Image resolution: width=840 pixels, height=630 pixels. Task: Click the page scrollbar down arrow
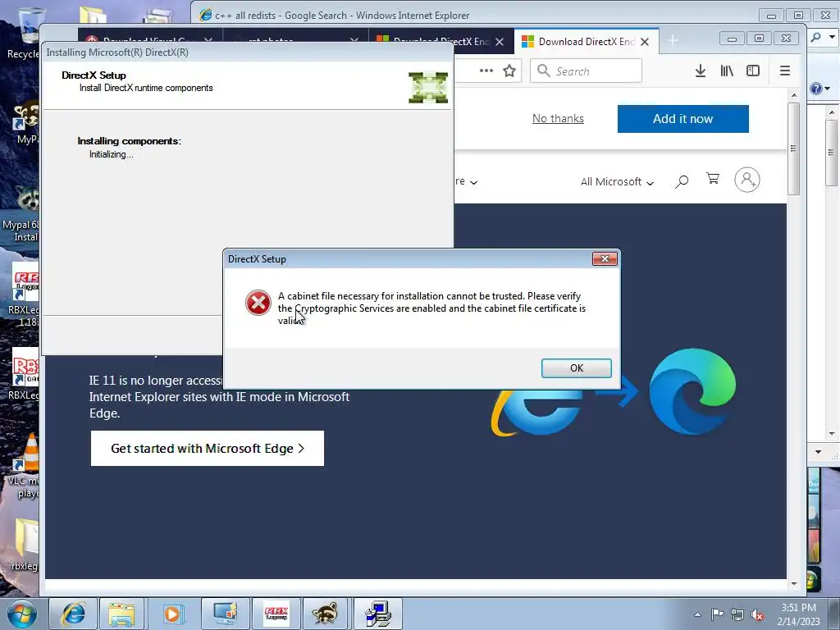click(x=794, y=584)
